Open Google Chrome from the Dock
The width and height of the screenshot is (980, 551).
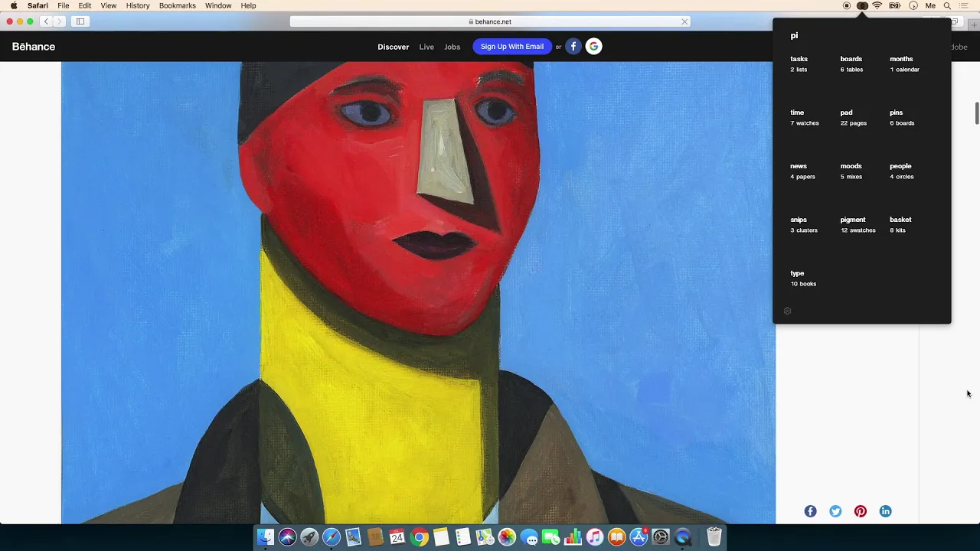tap(419, 537)
